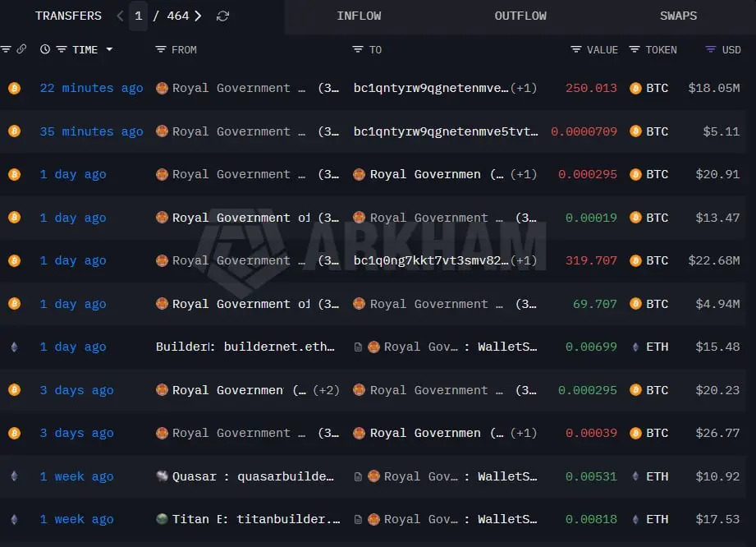Open 1 day ago link for 319.707 BTC
756x547 pixels.
point(73,261)
